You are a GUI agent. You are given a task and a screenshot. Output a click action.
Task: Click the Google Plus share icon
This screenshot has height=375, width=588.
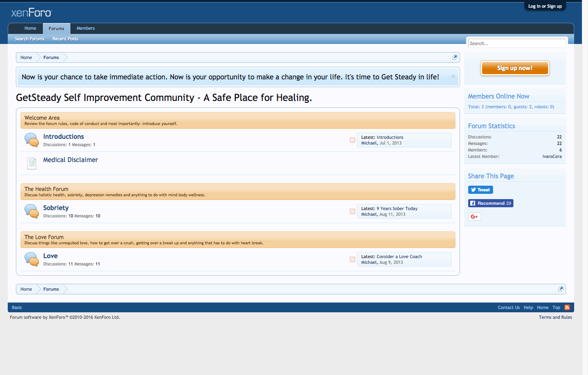[474, 217]
